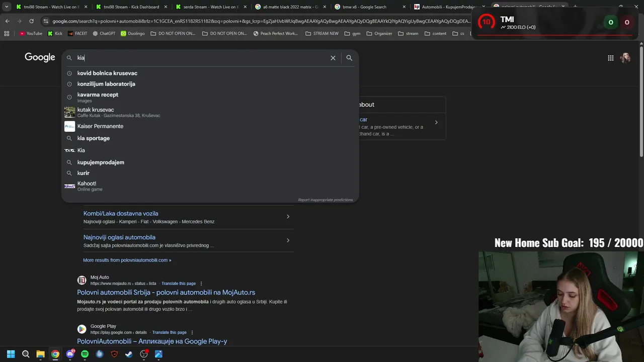This screenshot has height=362, width=644.
Task: Open the Photos app taskbar icon
Action: 158,354
